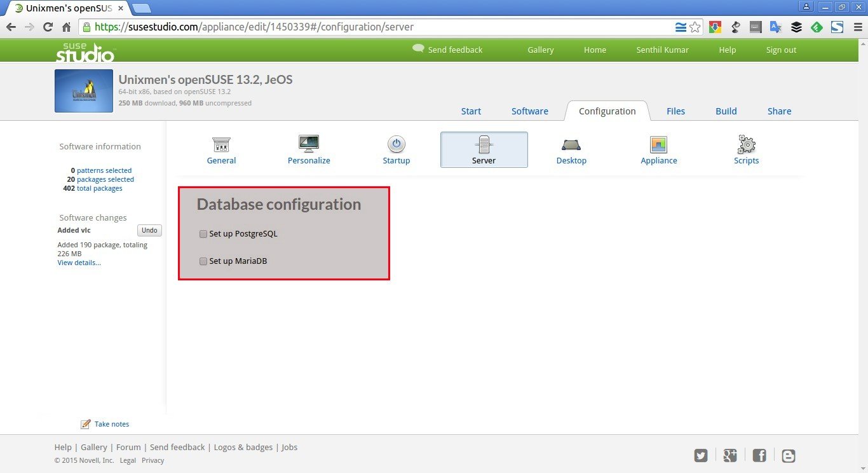
Task: Enable Set up MariaDB checkbox
Action: 203,261
